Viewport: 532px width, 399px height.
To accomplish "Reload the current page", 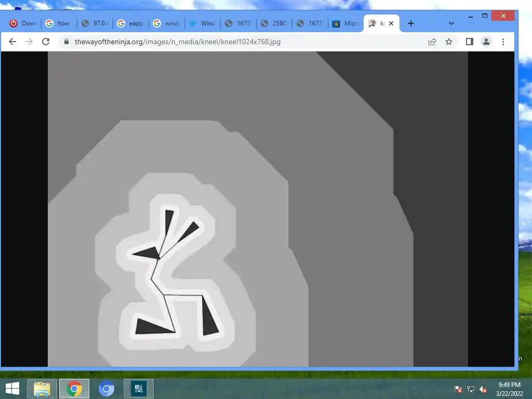I will (46, 42).
